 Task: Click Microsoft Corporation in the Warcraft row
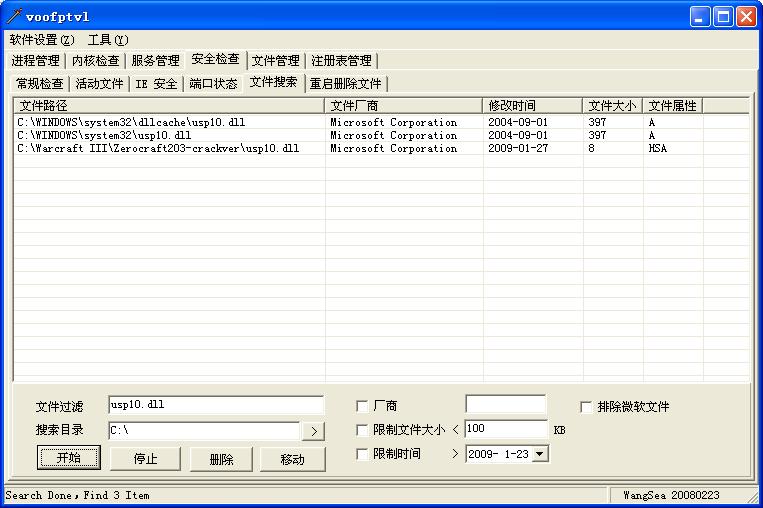coord(394,148)
